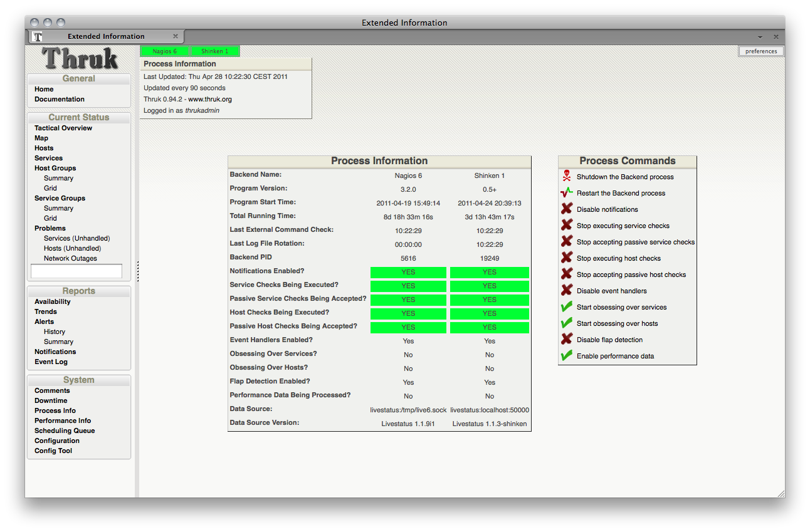Open the www.thruk.org link
The width and height of the screenshot is (810, 532).
tap(210, 99)
